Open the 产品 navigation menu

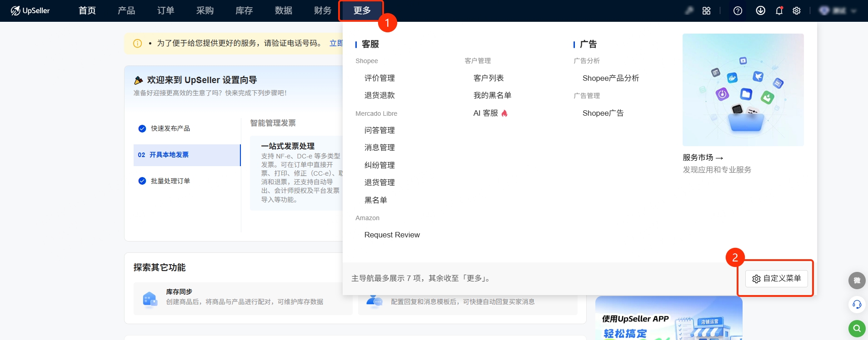point(126,10)
